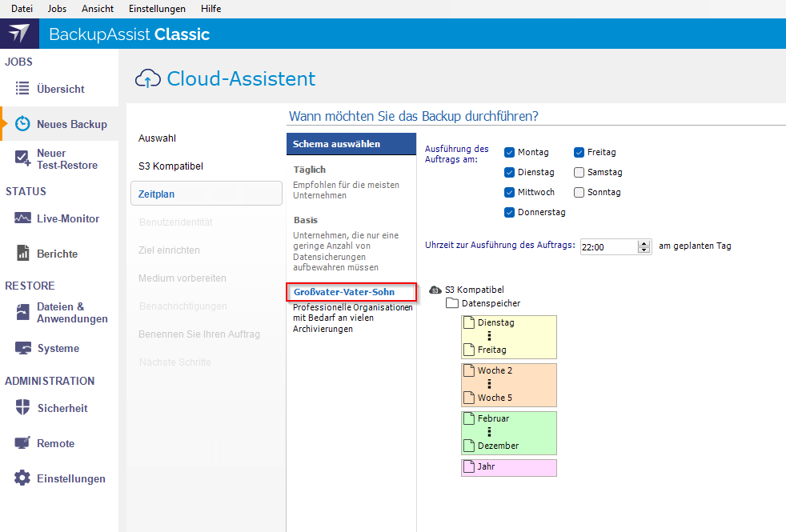Select the Neues Backup clock icon
The width and height of the screenshot is (786, 532).
click(23, 124)
